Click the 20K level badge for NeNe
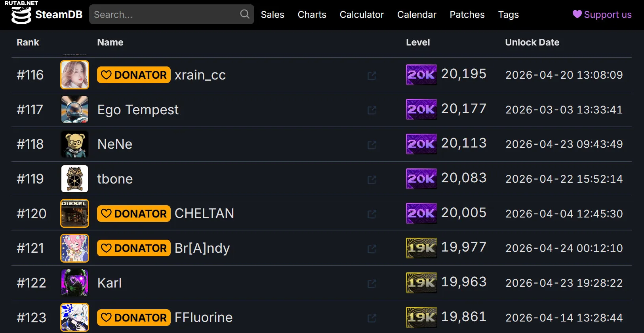Screen dimensions: 644x333 [421, 144]
